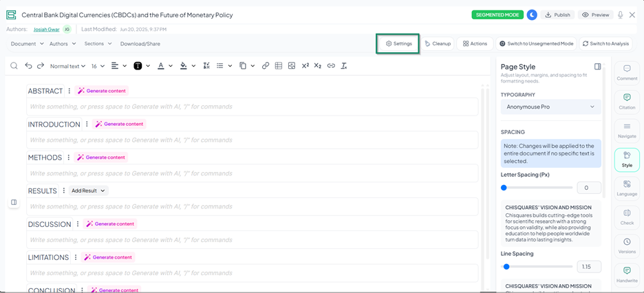Image resolution: width=644 pixels, height=293 pixels.
Task: Click the microphone dictation icon
Action: click(x=620, y=14)
